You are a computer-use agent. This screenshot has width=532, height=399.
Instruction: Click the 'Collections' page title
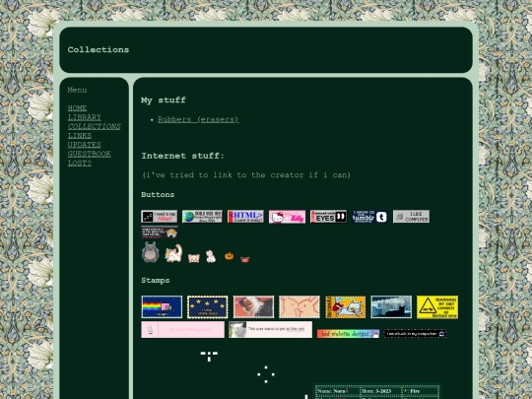click(x=99, y=50)
